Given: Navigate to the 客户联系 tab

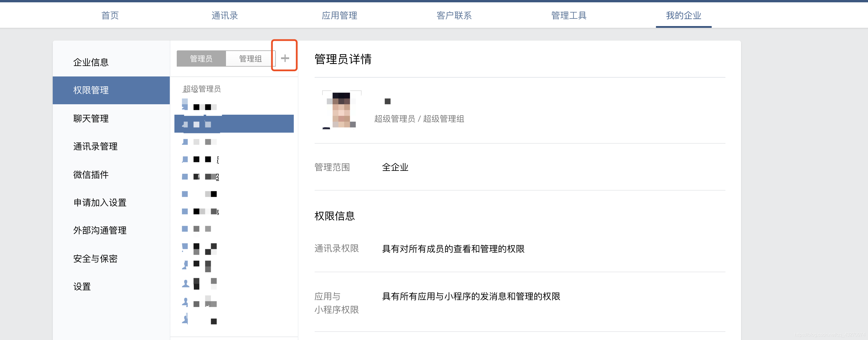Looking at the screenshot, I should [x=454, y=16].
